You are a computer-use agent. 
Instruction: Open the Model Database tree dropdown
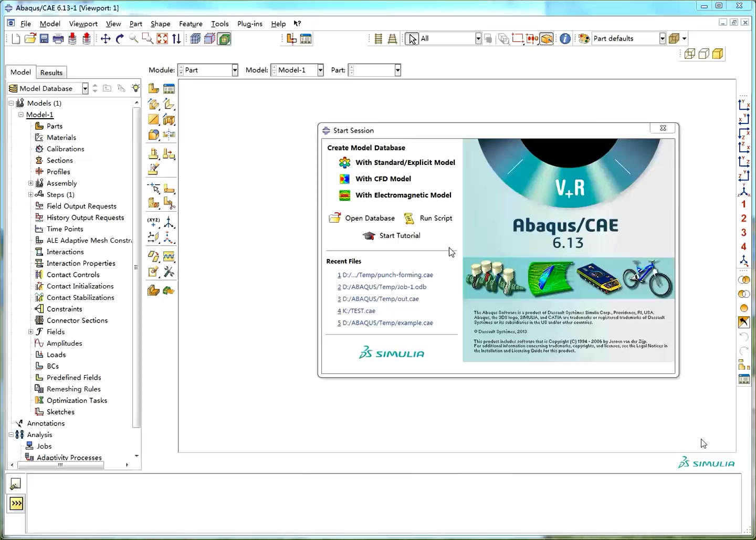[85, 88]
